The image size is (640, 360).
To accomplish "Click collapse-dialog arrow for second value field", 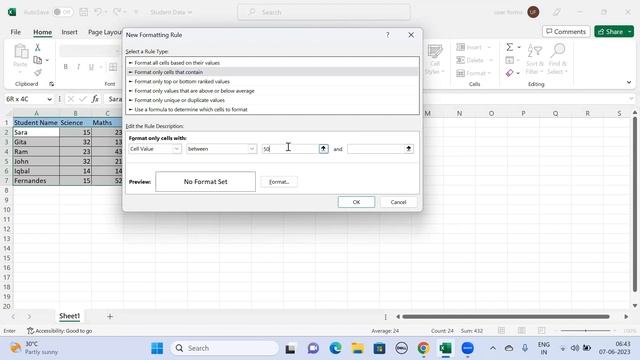I will click(409, 149).
